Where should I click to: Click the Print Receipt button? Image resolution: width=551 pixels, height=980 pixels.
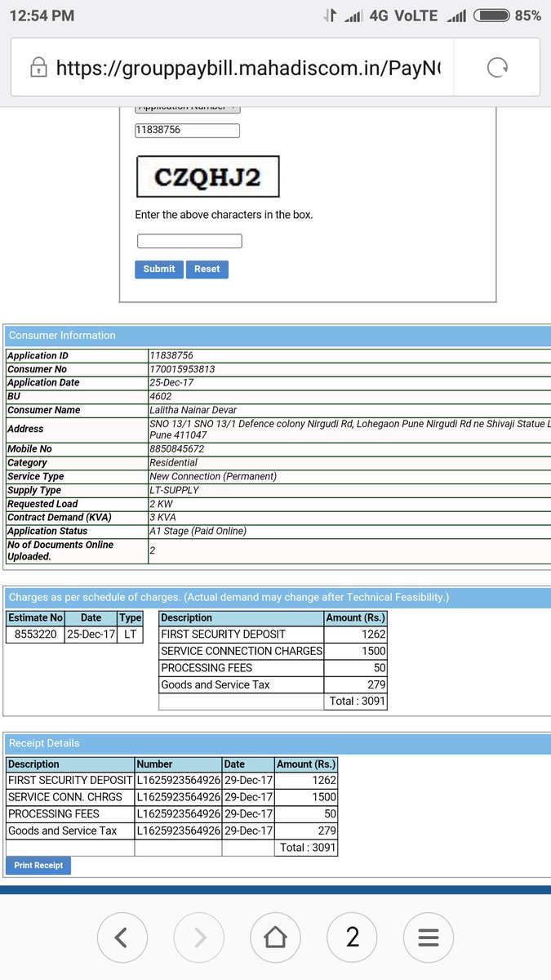[38, 865]
